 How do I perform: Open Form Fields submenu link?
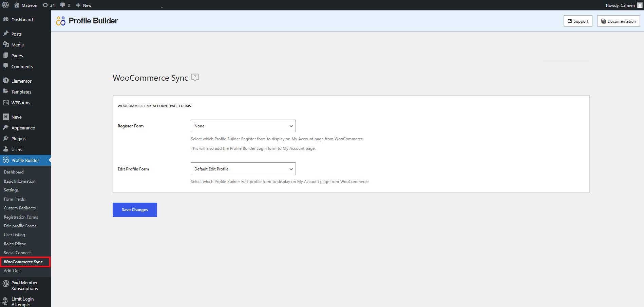(14, 199)
